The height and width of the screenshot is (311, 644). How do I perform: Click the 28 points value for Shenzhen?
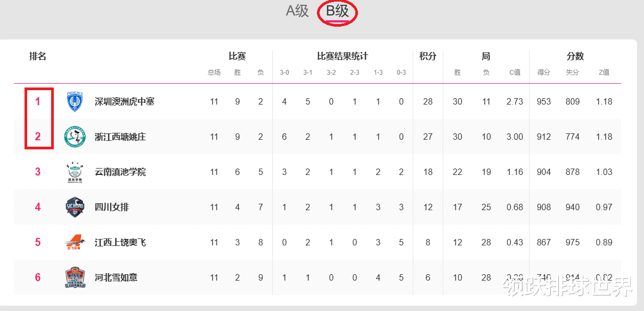pyautogui.click(x=428, y=101)
